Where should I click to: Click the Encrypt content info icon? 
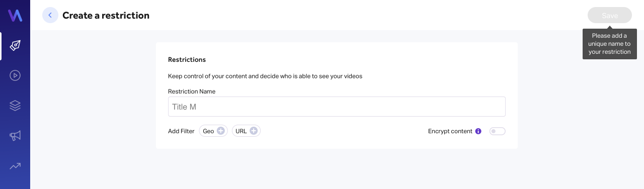pos(478,131)
